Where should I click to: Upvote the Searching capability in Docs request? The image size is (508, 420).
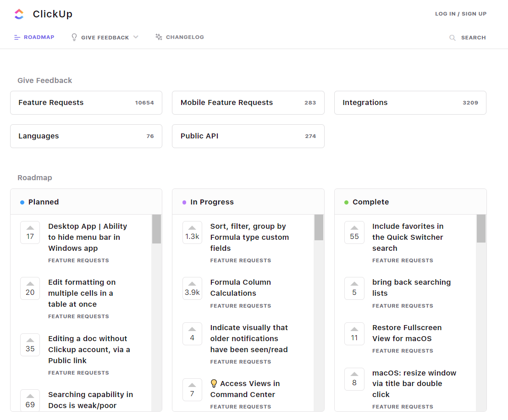[x=30, y=397]
